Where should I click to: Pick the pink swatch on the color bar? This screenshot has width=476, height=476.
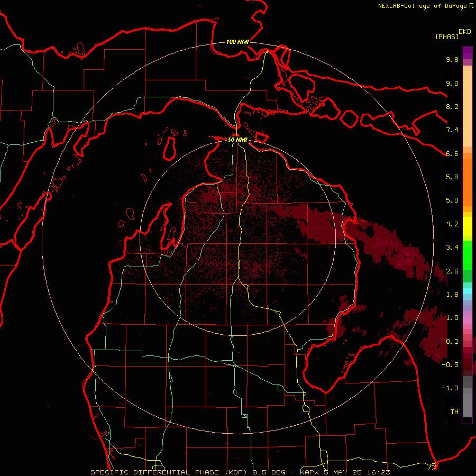(467, 321)
